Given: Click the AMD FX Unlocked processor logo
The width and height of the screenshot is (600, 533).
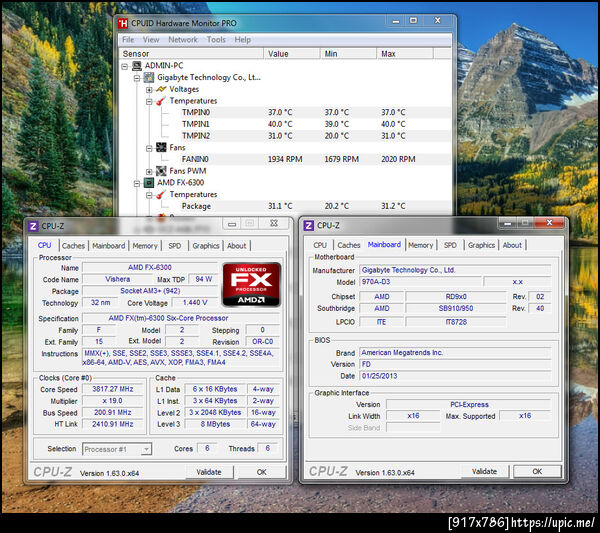Looking at the screenshot, I should (x=251, y=284).
